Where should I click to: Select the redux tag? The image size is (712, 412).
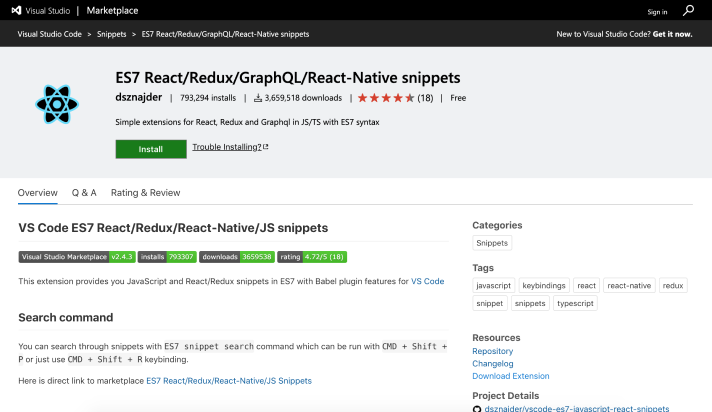point(673,285)
